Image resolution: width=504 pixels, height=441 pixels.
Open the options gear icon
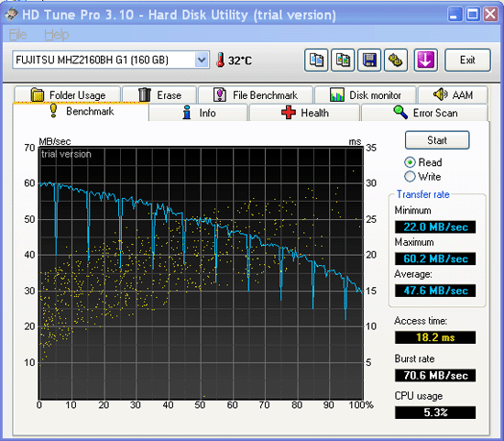coord(396,61)
